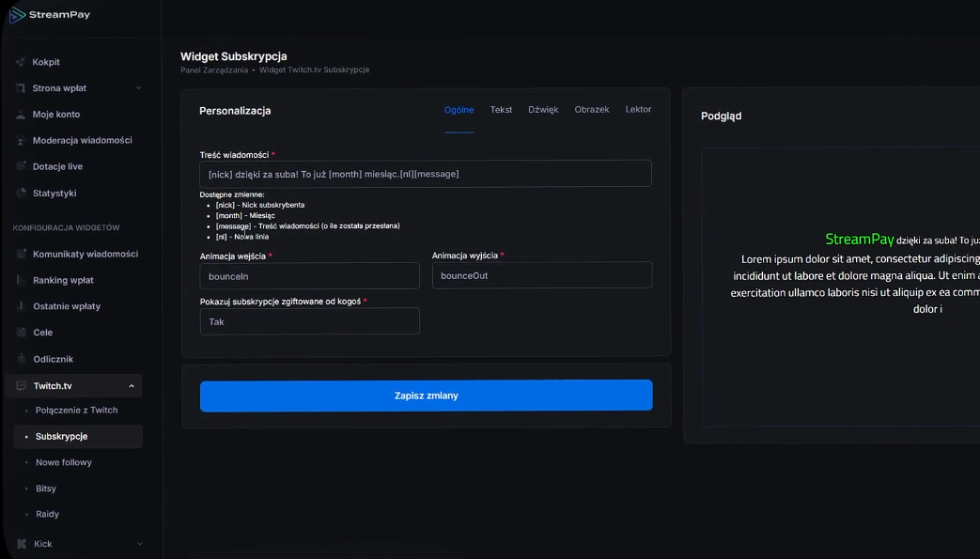Expand the Kick menu chevron
This screenshot has height=559, width=980.
[139, 544]
